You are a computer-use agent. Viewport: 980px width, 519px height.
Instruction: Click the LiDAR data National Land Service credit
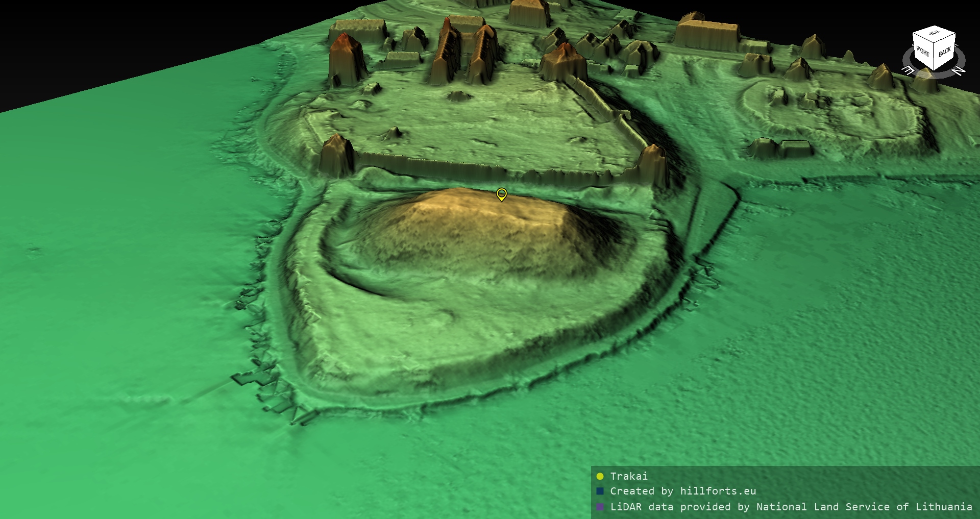point(791,507)
